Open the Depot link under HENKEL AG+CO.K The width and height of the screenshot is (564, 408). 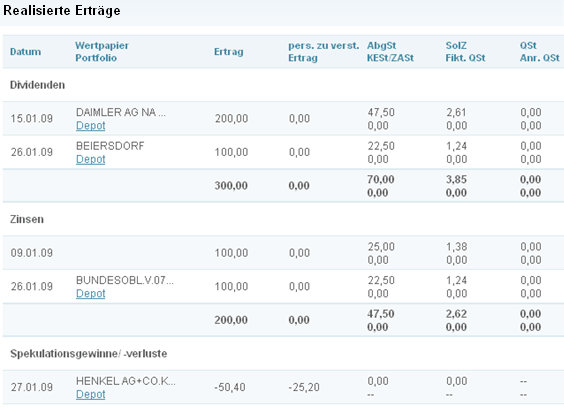(x=91, y=394)
